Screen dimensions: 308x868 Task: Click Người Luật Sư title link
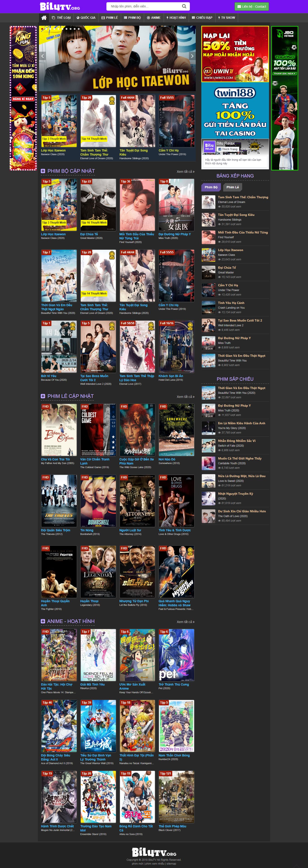(x=130, y=530)
